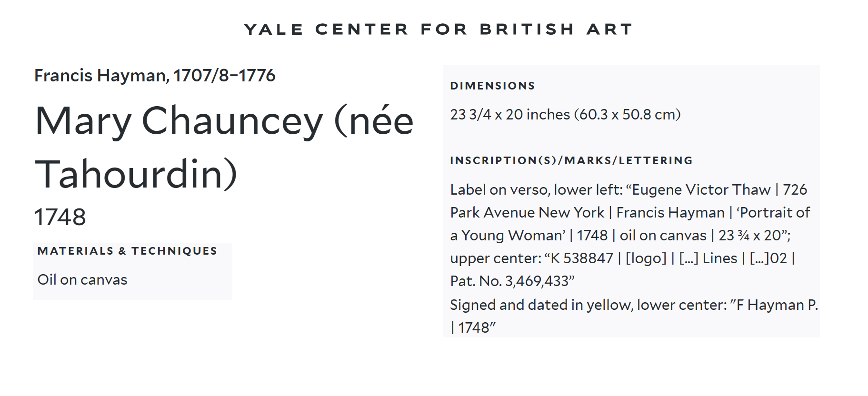Screen dimensions: 868x396
Task: Click the Dimensions heading
Action: (492, 86)
